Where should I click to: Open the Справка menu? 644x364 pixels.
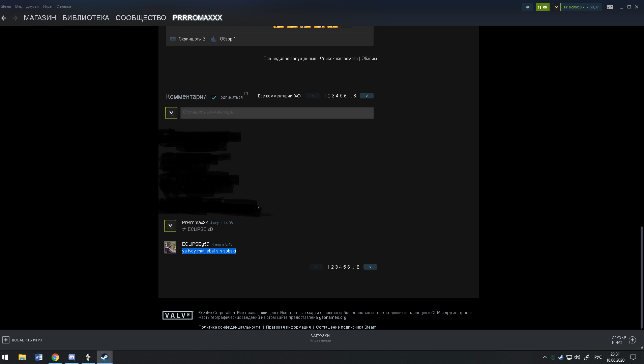[64, 6]
